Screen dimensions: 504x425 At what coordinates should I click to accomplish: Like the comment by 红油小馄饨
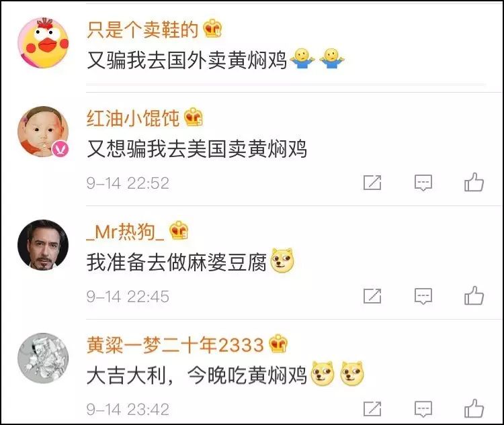point(474,183)
